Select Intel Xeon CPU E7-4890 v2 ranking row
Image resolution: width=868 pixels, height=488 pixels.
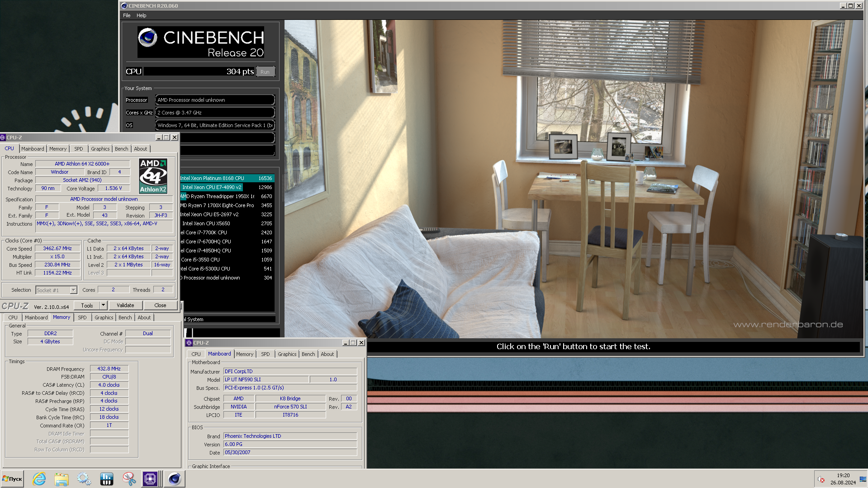click(227, 187)
